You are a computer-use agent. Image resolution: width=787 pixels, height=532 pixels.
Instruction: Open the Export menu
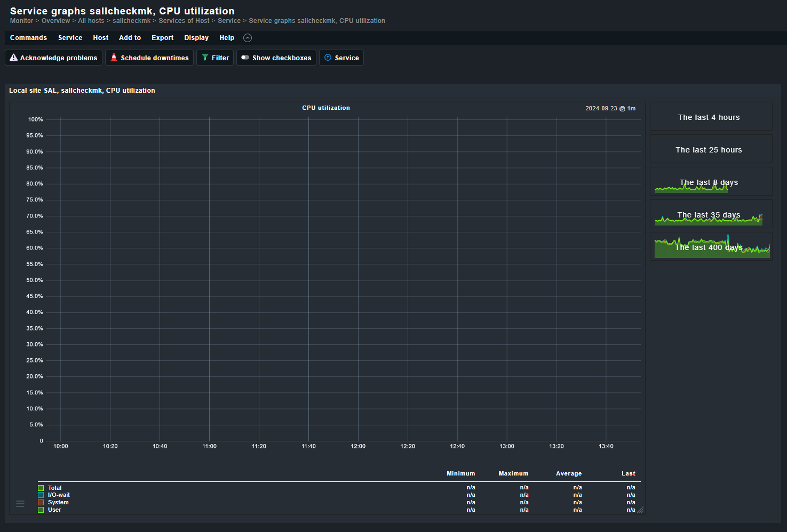(162, 37)
